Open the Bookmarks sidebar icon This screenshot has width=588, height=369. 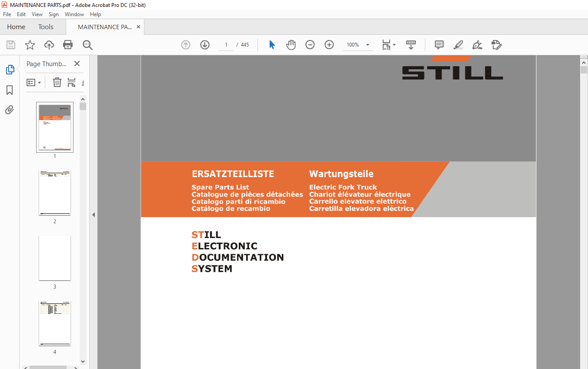click(x=10, y=90)
